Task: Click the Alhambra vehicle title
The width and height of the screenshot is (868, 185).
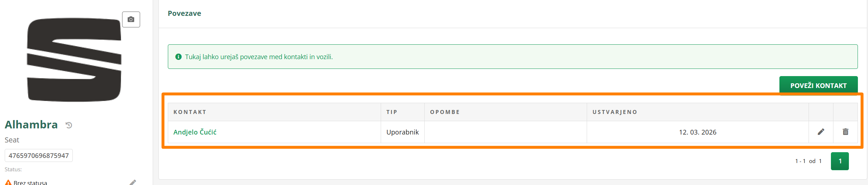Action: 31,125
